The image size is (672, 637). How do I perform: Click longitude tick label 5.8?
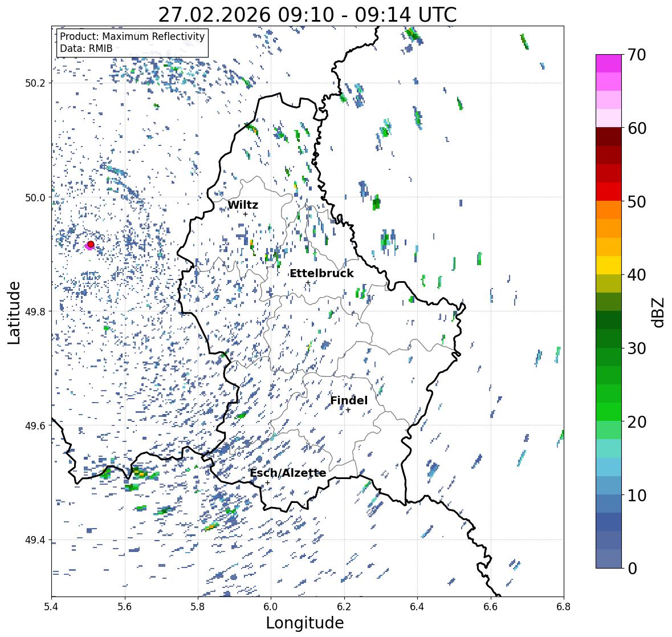coord(198,607)
